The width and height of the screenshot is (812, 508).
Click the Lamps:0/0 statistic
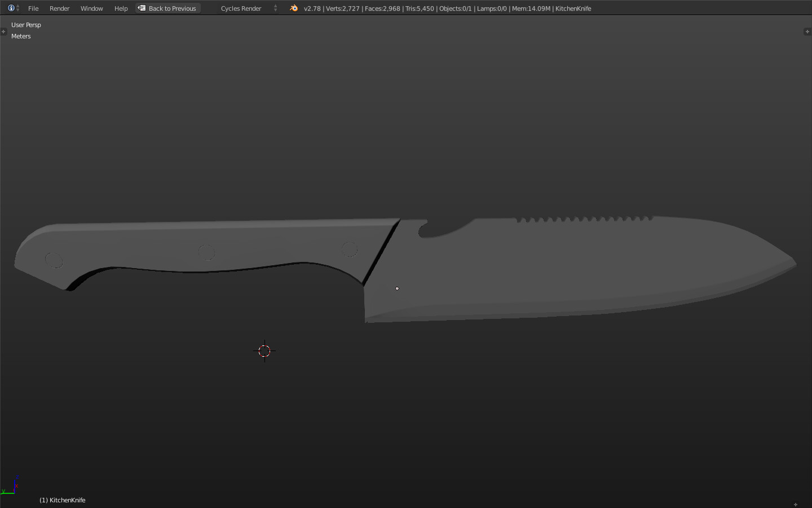492,8
